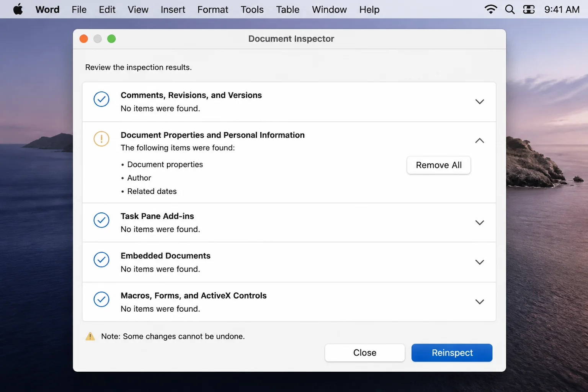Click the checkmark icon for Comments, Revisions, and Versions
This screenshot has height=392, width=588.
pos(101,99)
